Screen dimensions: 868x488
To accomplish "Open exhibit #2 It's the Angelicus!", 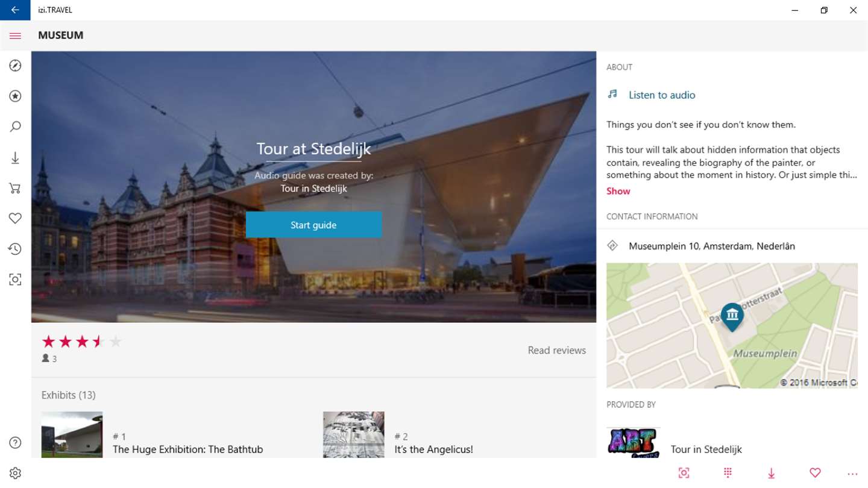I will 433,449.
